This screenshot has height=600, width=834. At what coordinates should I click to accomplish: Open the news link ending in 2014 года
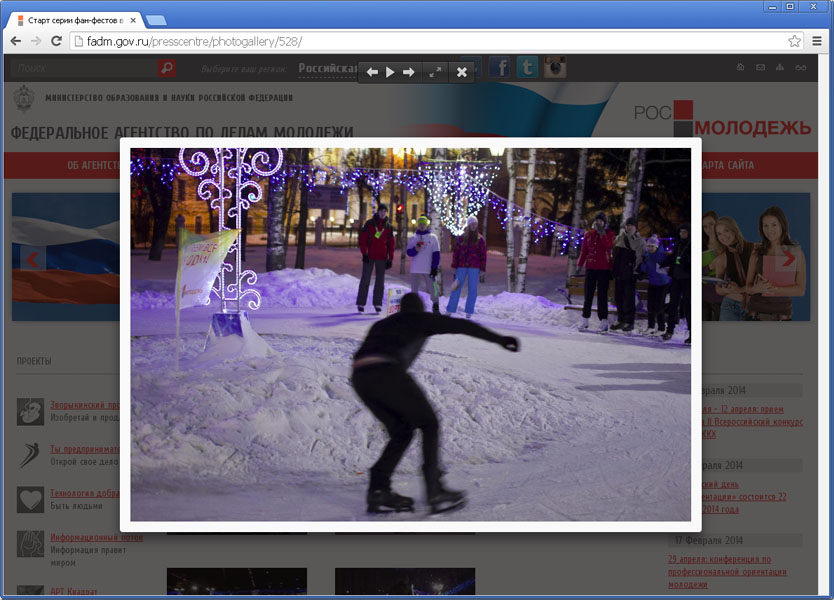click(x=744, y=497)
